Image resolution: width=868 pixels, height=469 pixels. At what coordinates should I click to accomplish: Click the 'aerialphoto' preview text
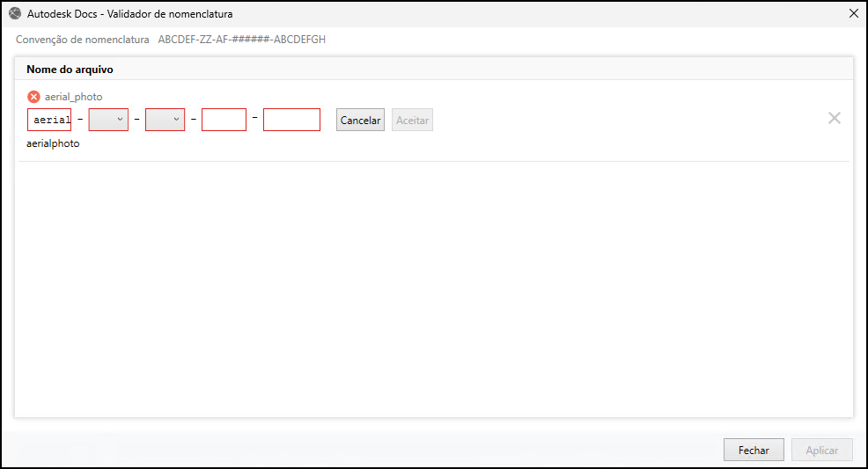(53, 143)
